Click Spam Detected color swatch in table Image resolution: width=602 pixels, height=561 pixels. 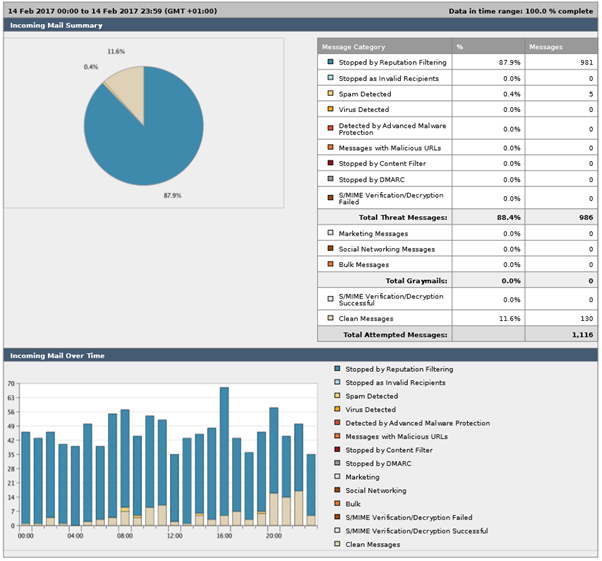(330, 94)
